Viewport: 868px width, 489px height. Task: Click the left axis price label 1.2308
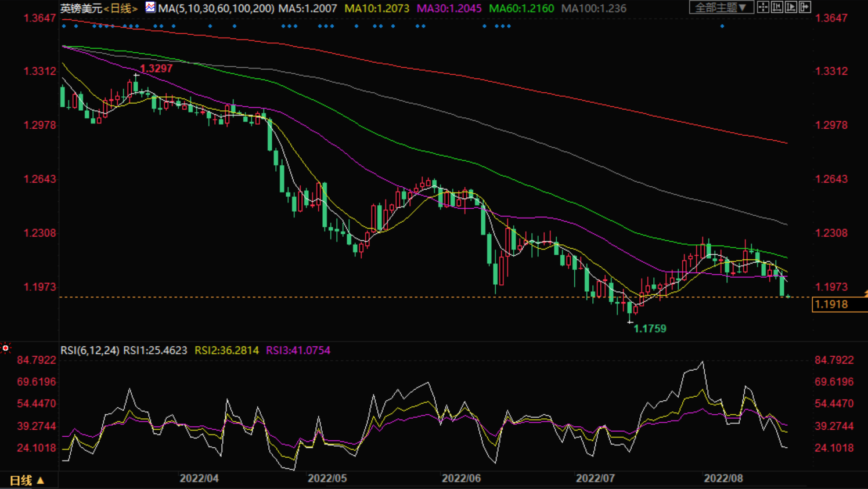[40, 233]
